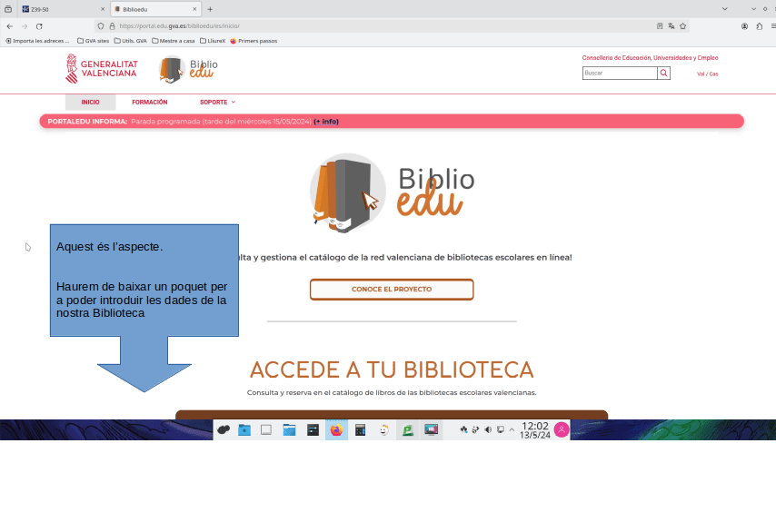Click the CONOCE EL PROYECTO button
The image size is (776, 532).
392,290
